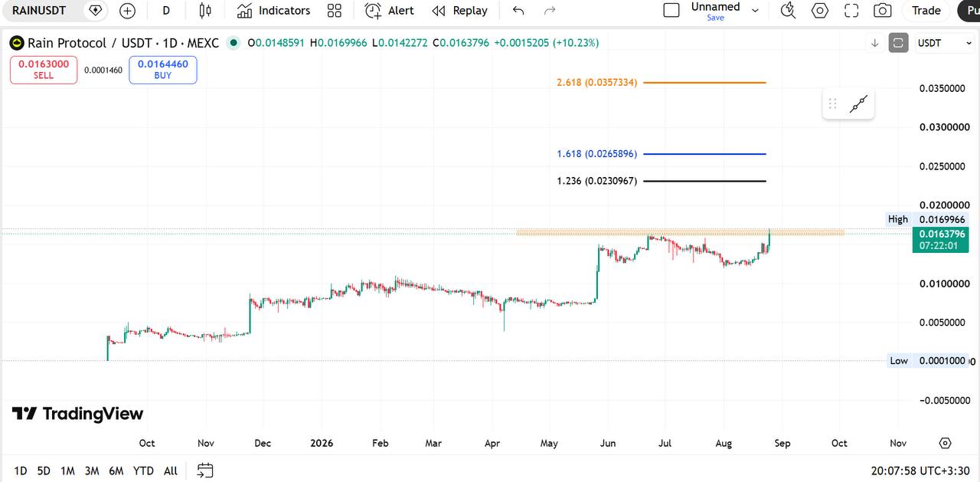The image size is (980, 482).
Task: Start bar Replay mode
Action: tap(459, 11)
